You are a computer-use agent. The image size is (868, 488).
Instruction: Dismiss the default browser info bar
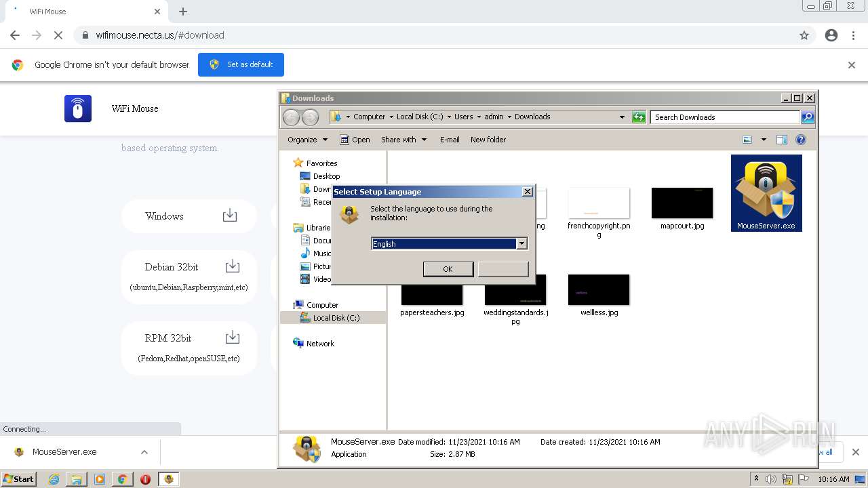pyautogui.click(x=852, y=65)
